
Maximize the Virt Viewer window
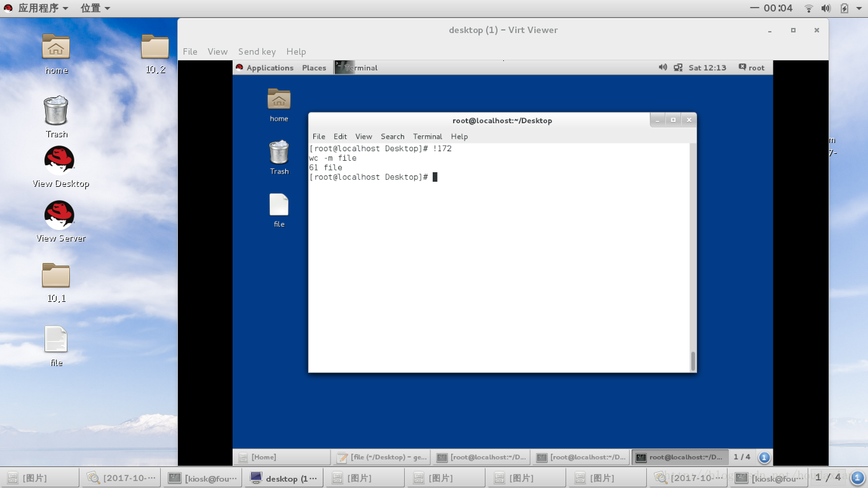pos(793,30)
